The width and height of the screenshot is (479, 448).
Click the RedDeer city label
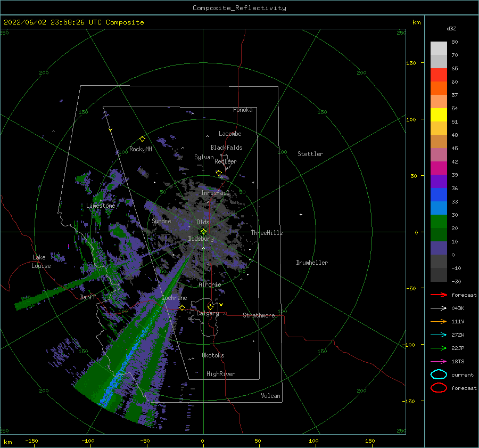(226, 161)
